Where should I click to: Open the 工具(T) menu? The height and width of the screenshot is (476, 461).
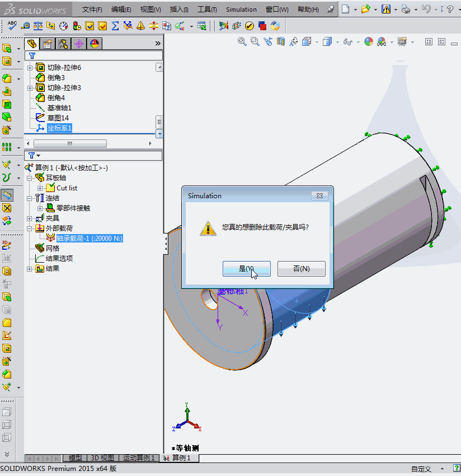click(x=207, y=10)
